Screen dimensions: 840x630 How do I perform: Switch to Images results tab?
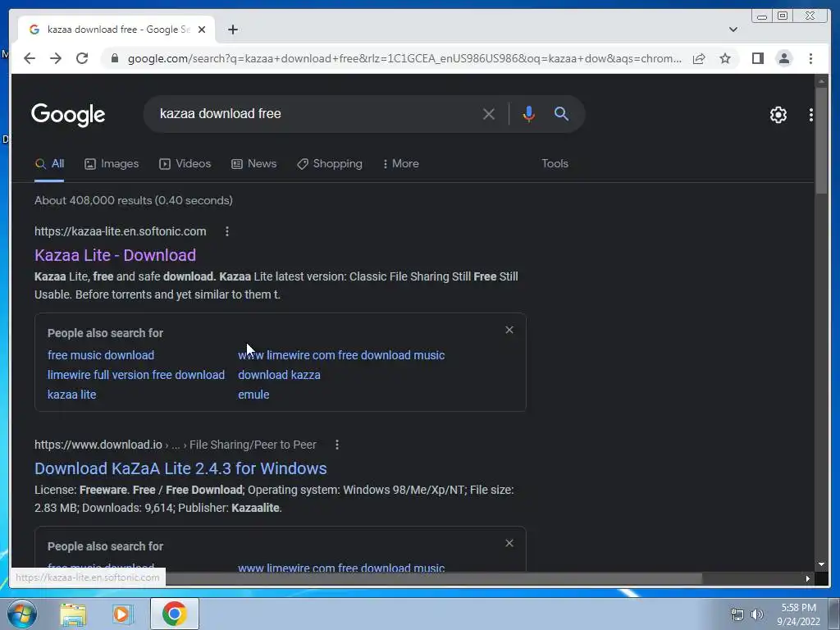(112, 163)
